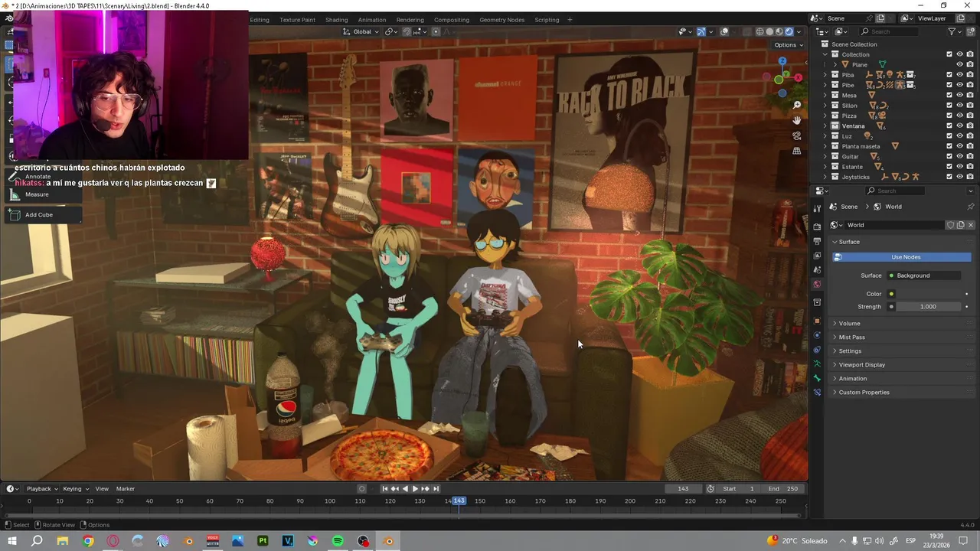The width and height of the screenshot is (980, 551).
Task: Open the Object properties tab
Action: [817, 321]
